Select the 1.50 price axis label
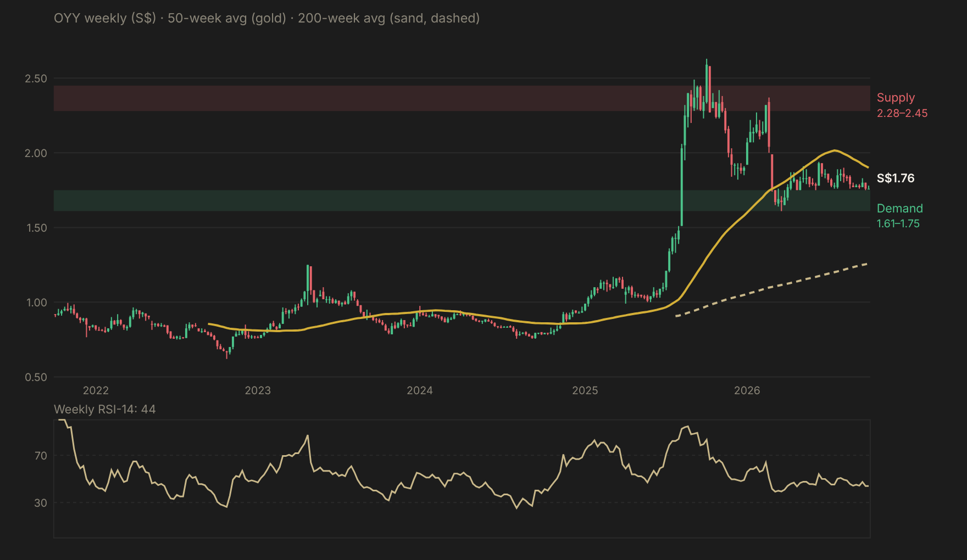Image resolution: width=967 pixels, height=560 pixels. (36, 228)
